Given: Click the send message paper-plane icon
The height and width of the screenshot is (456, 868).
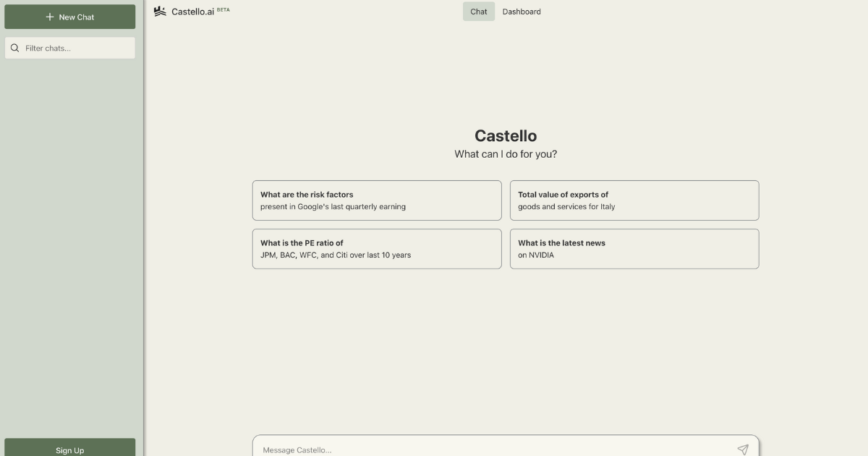Looking at the screenshot, I should (x=743, y=449).
